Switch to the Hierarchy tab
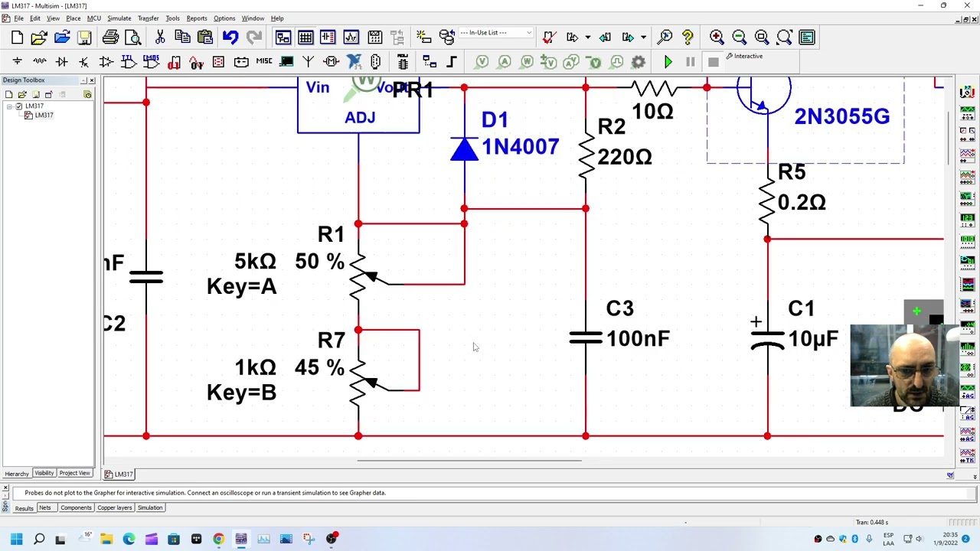This screenshot has width=980, height=551. pos(16,474)
